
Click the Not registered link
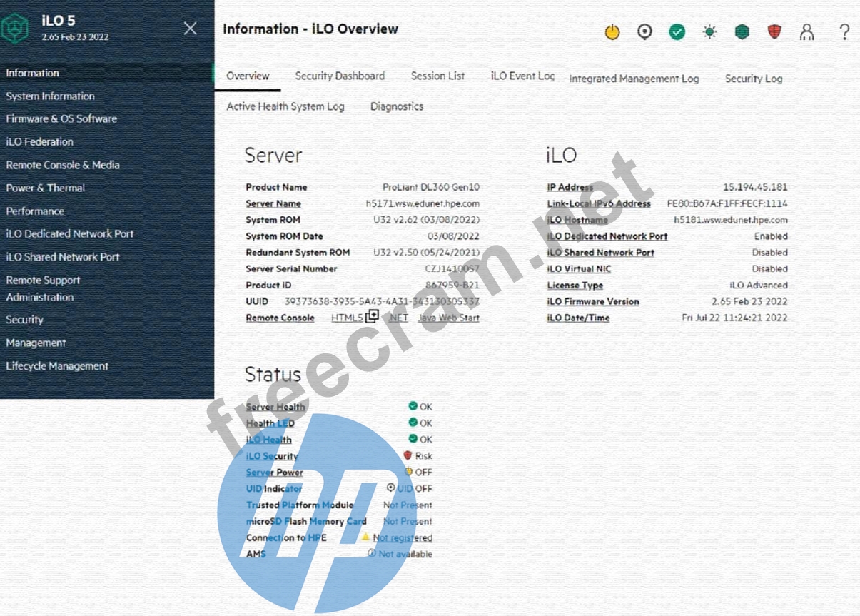403,537
